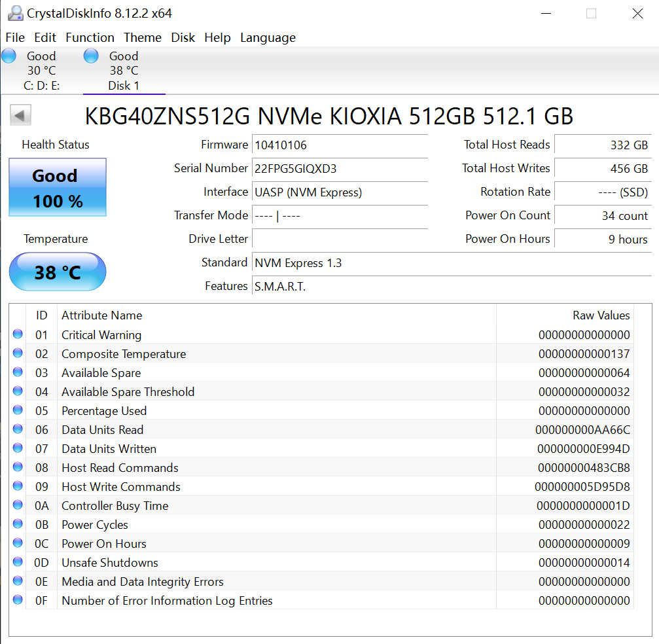Select the Available Spare Threshold attribute name
This screenshot has height=644, width=659.
[x=128, y=392]
